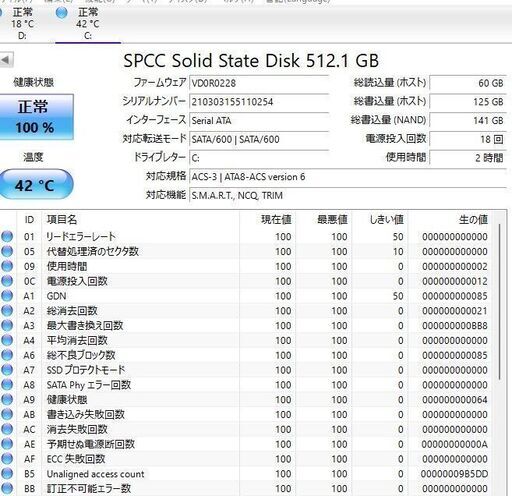Click the status orb of row AF
This screenshot has height=496, width=512.
tap(7, 459)
